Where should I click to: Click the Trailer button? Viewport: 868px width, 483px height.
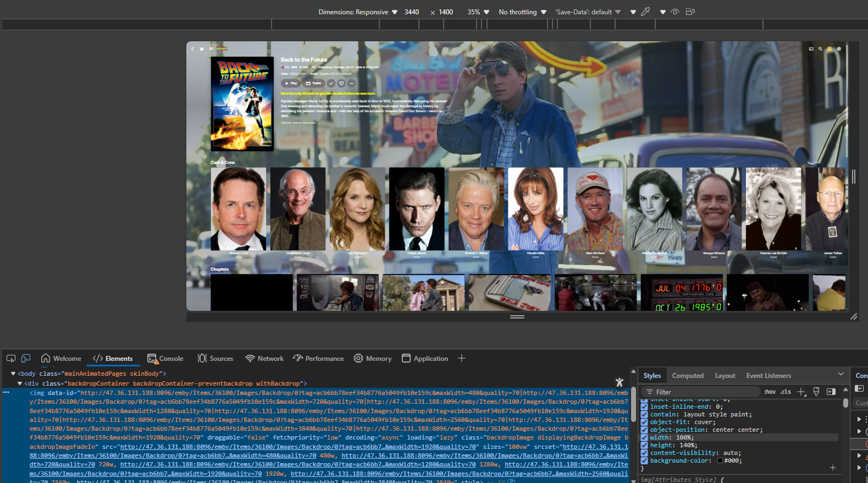[x=313, y=83]
